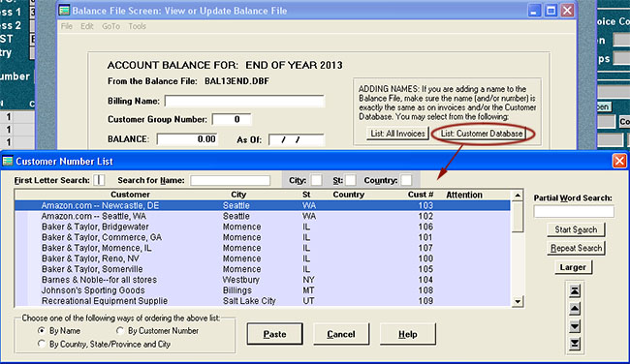Click Customer Number List window icon
Image resolution: width=630 pixels, height=364 pixels.
click(x=8, y=162)
